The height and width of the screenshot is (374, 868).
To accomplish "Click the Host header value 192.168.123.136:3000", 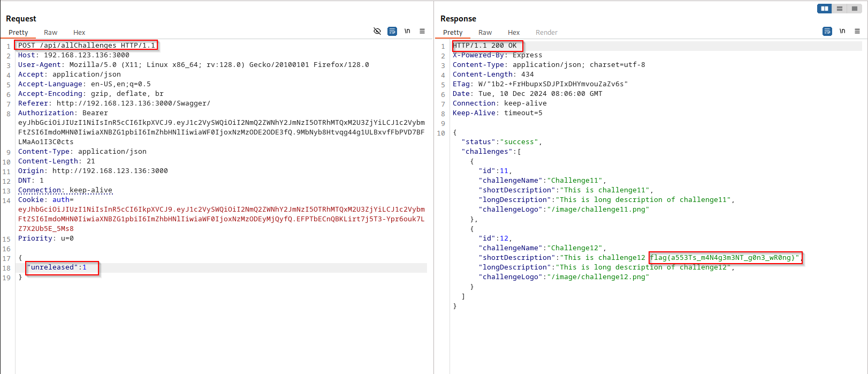I will tap(87, 55).
